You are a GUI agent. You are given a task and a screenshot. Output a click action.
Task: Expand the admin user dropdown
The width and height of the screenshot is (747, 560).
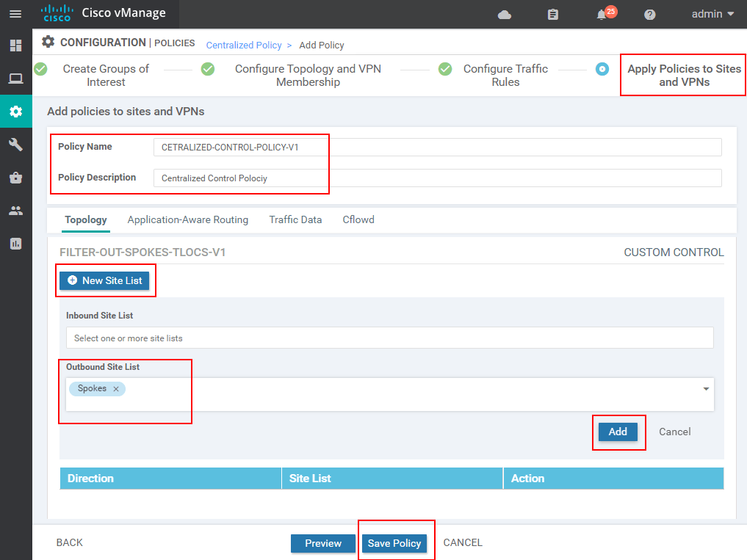point(712,14)
